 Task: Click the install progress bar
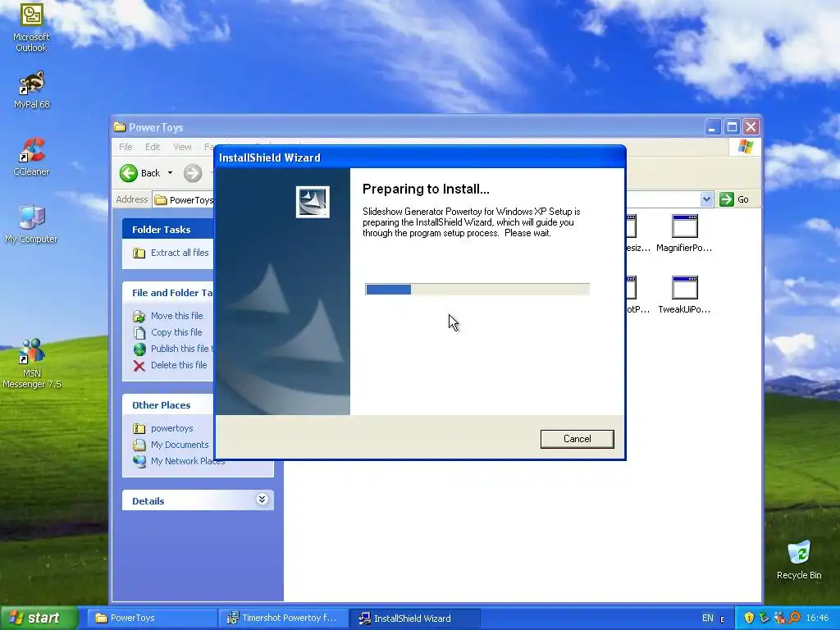477,290
